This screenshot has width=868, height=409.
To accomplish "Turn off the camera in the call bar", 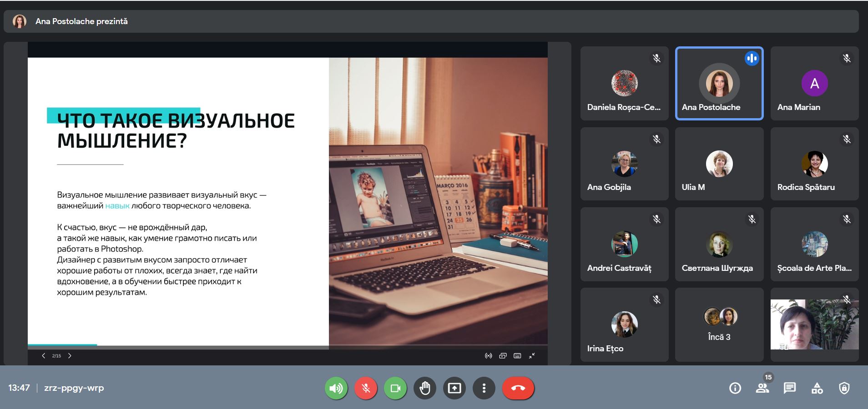I will [x=395, y=388].
